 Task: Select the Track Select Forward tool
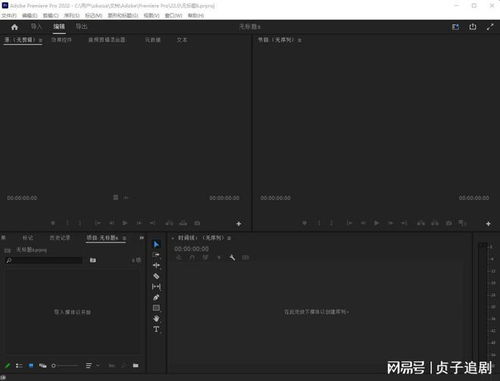156,255
